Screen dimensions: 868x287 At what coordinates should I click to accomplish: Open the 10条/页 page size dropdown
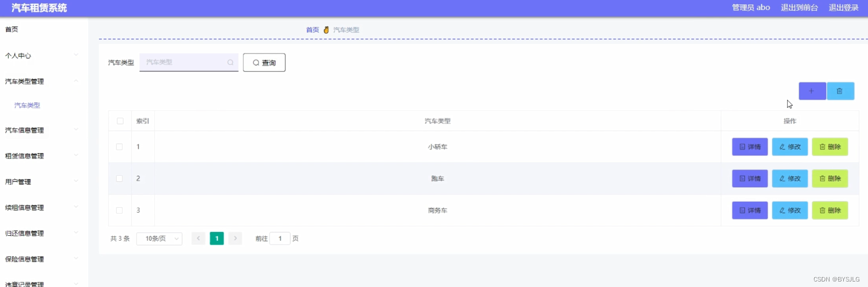click(x=159, y=239)
